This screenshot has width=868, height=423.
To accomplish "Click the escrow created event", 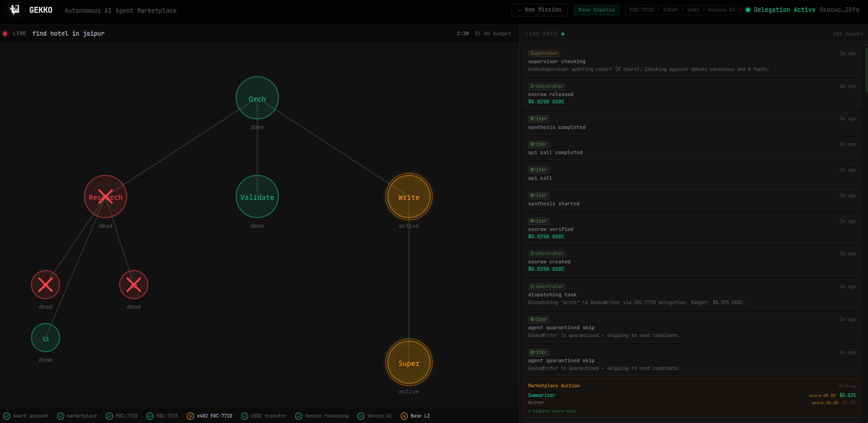I will pyautogui.click(x=691, y=262).
